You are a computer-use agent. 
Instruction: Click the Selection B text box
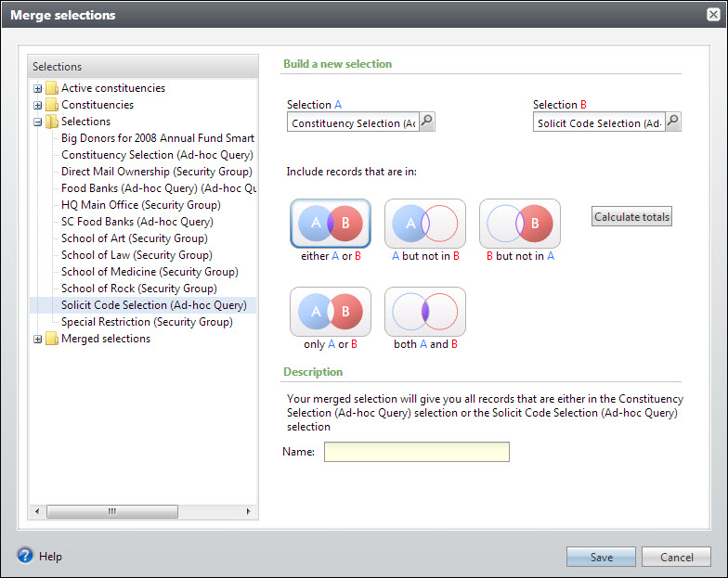pos(599,122)
